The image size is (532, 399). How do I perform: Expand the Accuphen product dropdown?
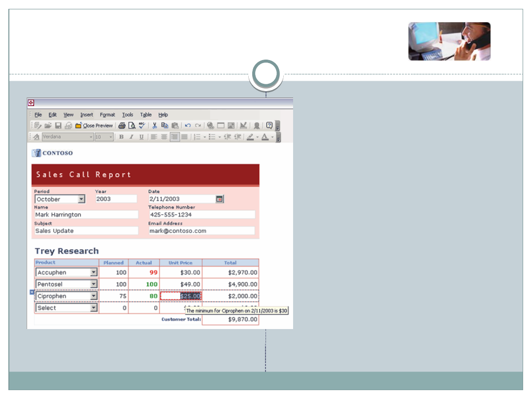click(x=94, y=272)
